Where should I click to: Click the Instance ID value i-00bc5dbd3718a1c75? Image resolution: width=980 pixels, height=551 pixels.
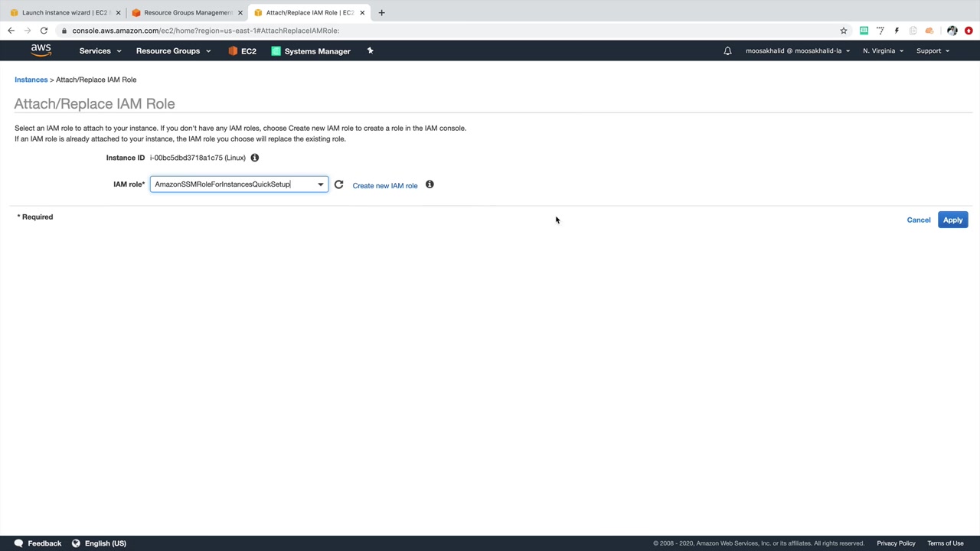[198, 158]
